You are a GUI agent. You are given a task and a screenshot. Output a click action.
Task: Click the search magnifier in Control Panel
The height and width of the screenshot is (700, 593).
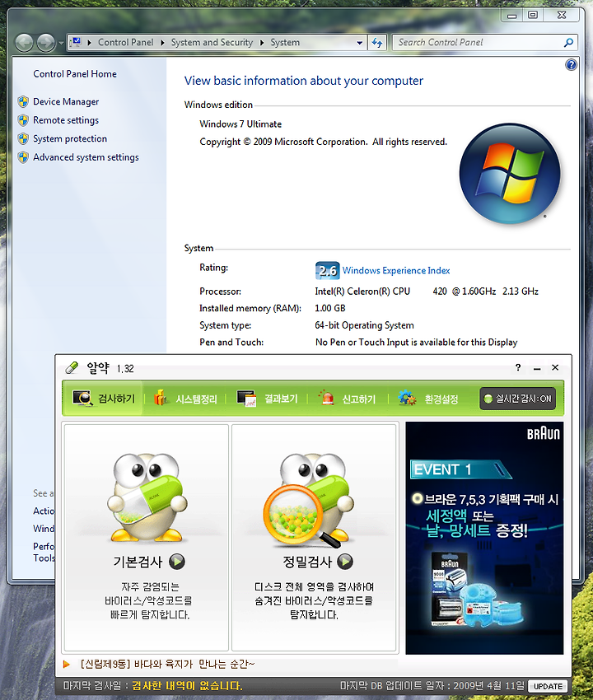point(568,42)
